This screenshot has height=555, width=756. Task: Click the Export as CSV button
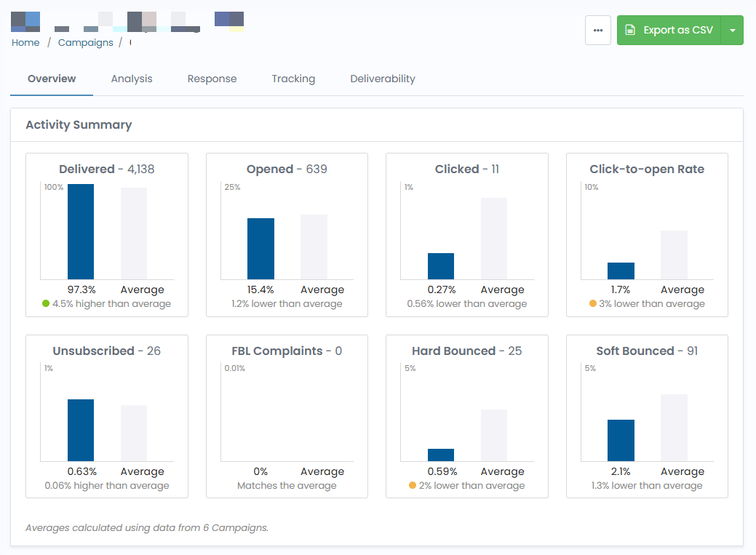pos(669,30)
